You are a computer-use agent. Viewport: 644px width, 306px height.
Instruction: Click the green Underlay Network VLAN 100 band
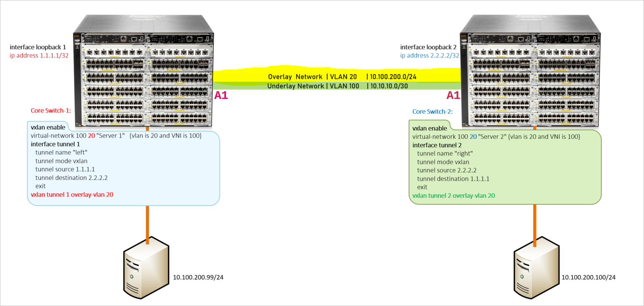(337, 86)
